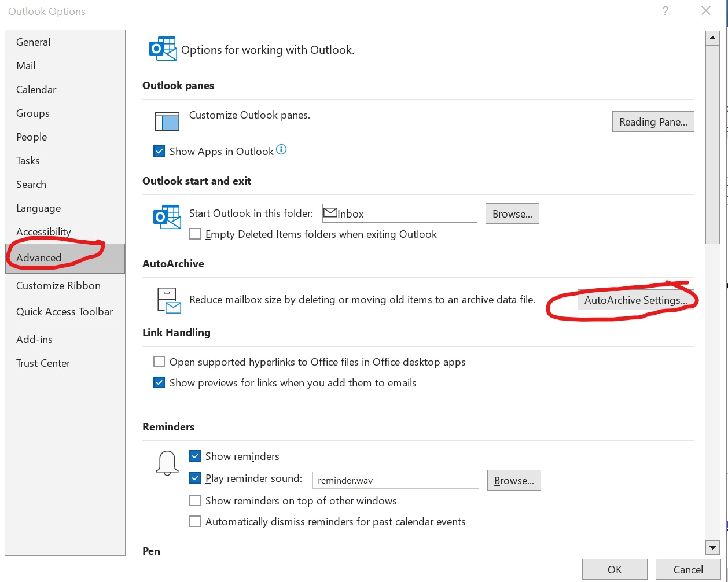Open the People options category
This screenshot has height=582, width=728.
click(x=65, y=137)
